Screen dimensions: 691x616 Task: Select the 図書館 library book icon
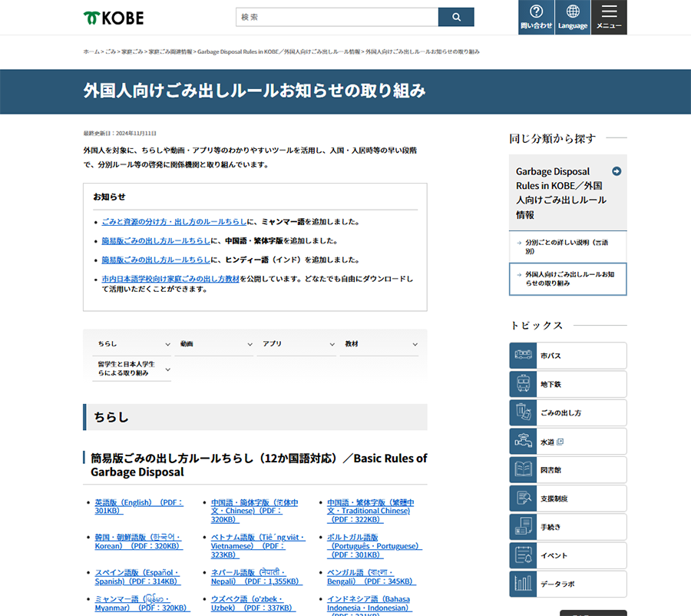coord(523,469)
